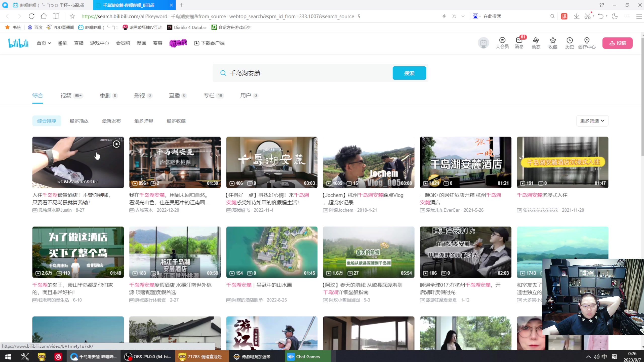Select the 影视 results tab
The width and height of the screenshot is (644, 362).
(x=143, y=96)
